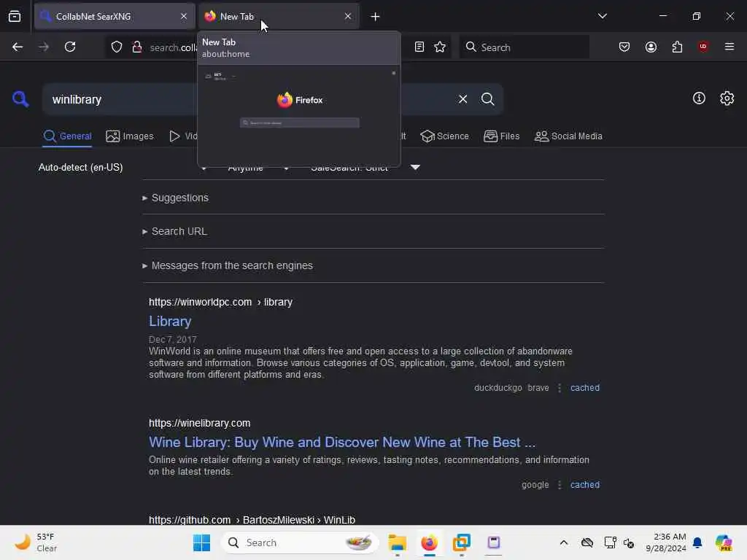The height and width of the screenshot is (560, 747).
Task: Switch to CollabNet SearXNG tab
Action: (115, 16)
